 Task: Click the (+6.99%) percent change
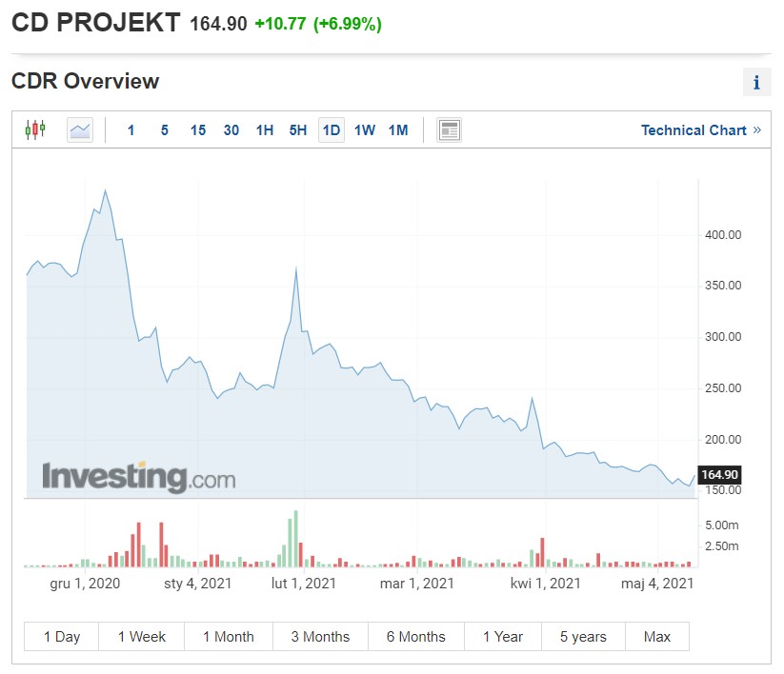point(348,24)
